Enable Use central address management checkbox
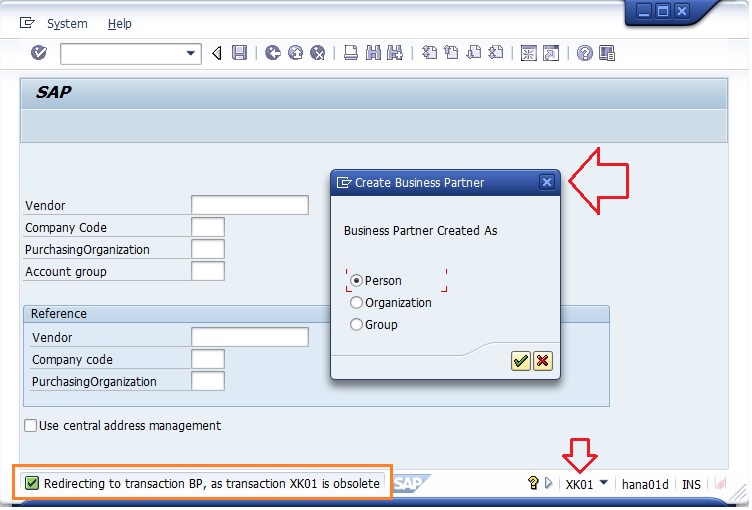Screen dimensions: 752x510 click(30, 426)
